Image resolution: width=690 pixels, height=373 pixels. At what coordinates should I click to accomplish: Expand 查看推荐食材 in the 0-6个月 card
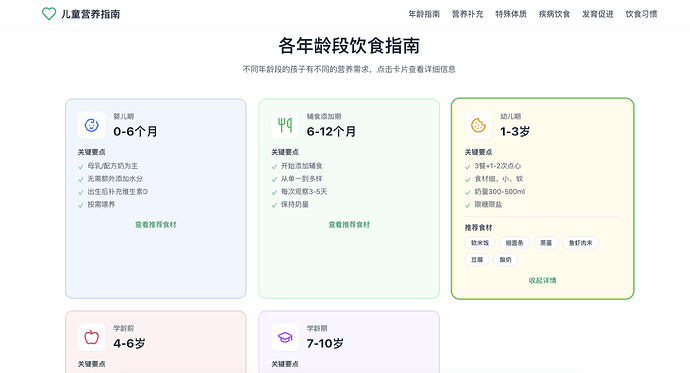click(156, 225)
